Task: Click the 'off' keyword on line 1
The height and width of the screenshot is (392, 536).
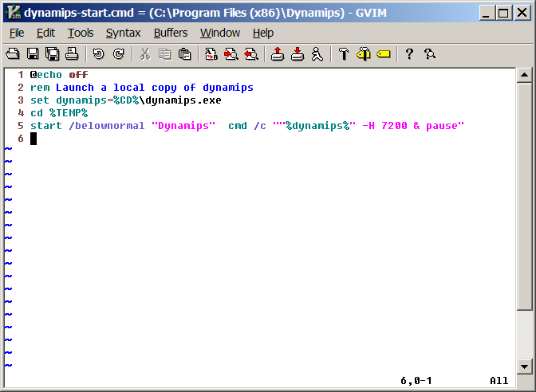Action: pyautogui.click(x=78, y=75)
